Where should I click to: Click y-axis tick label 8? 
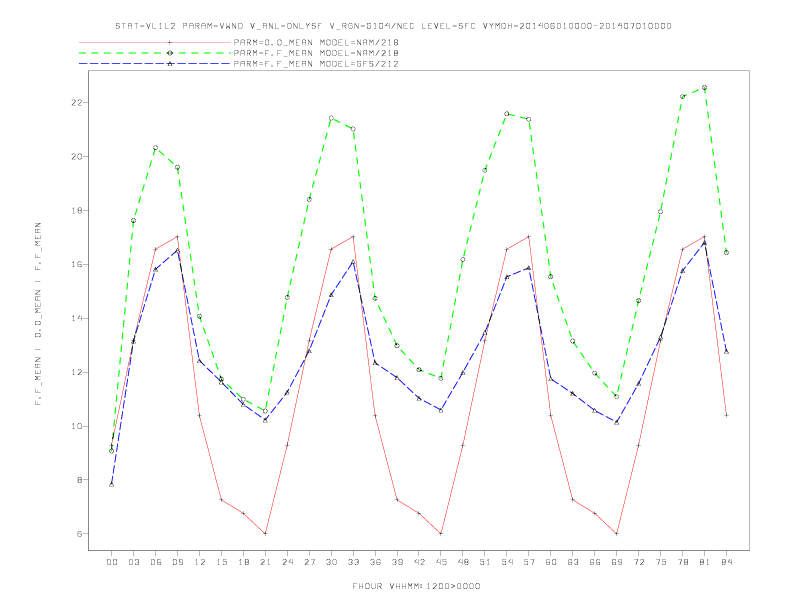(80, 480)
